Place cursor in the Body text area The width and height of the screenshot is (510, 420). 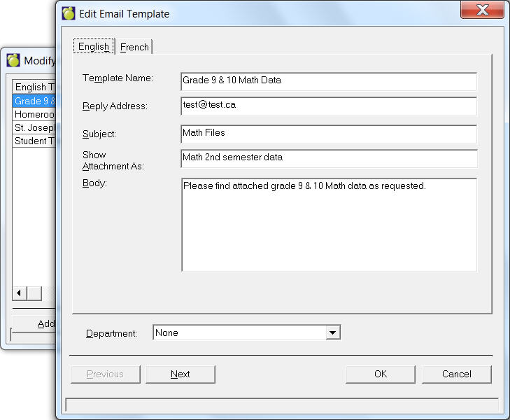pos(328,224)
